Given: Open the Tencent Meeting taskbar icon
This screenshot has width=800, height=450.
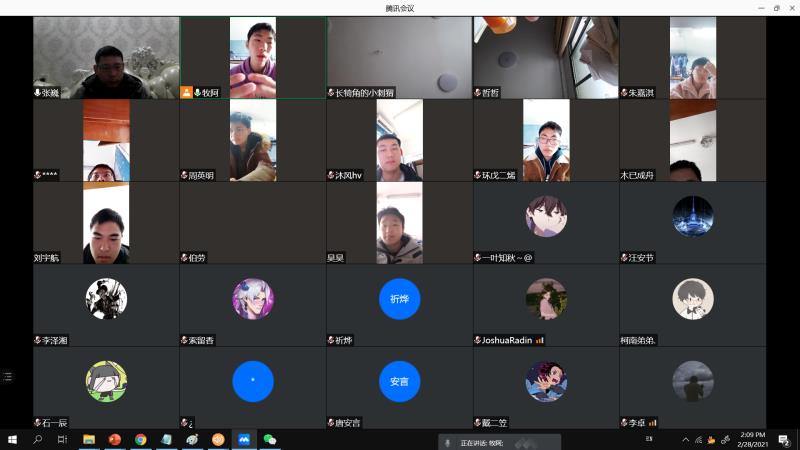Looking at the screenshot, I should (x=243, y=440).
